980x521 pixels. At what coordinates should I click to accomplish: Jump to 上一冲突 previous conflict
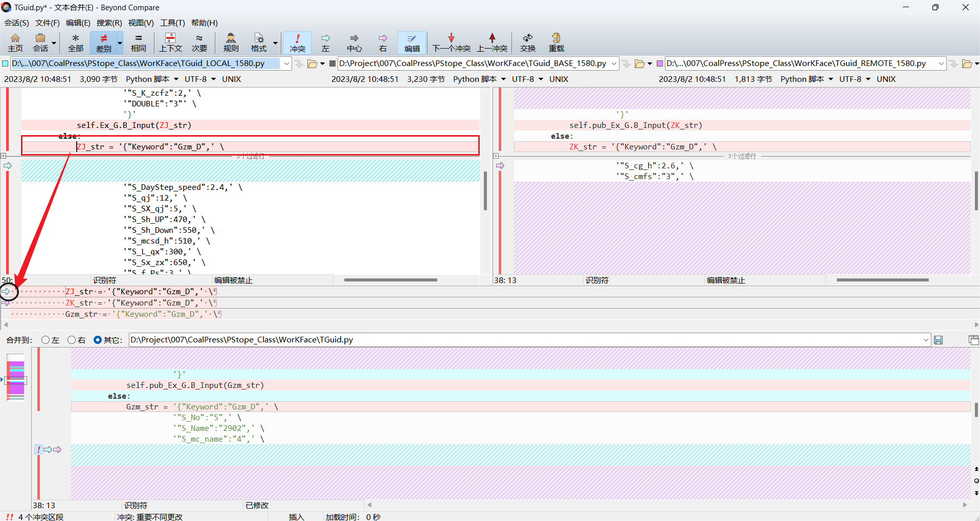pos(492,42)
